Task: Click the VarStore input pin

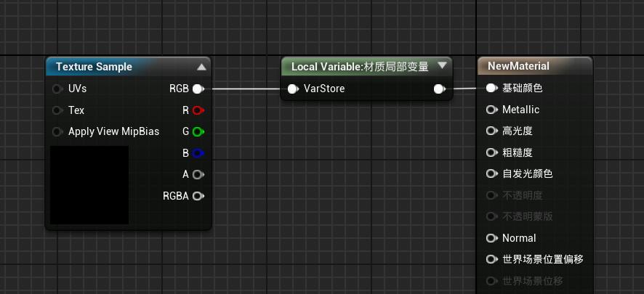Action: [293, 89]
